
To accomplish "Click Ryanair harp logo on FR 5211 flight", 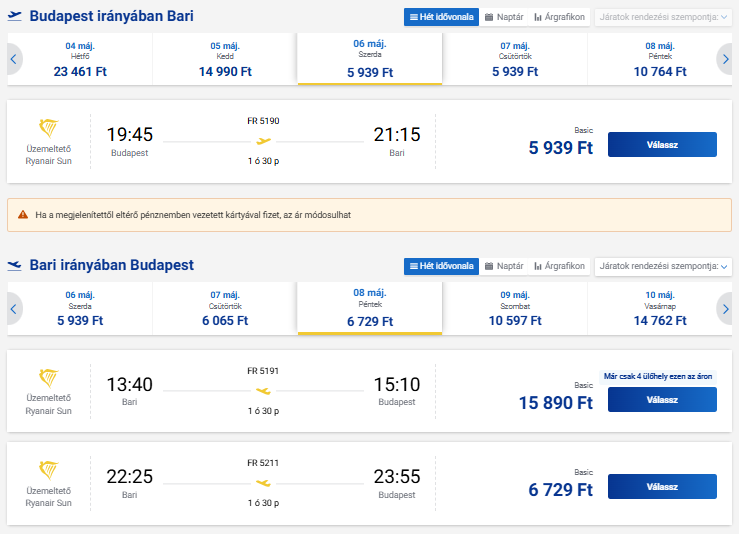I will click(x=48, y=471).
